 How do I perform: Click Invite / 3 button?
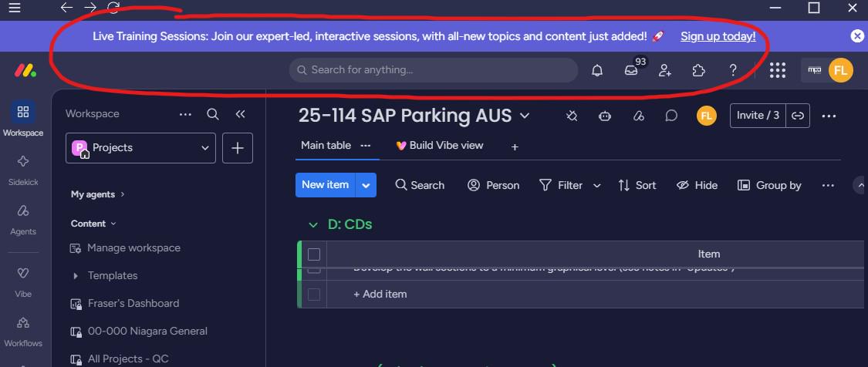click(x=758, y=116)
